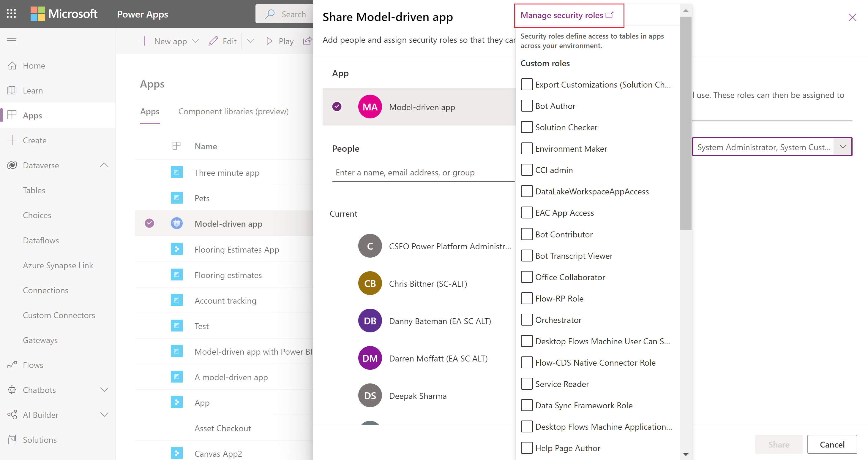
Task: Close the Share panel with X
Action: click(852, 17)
